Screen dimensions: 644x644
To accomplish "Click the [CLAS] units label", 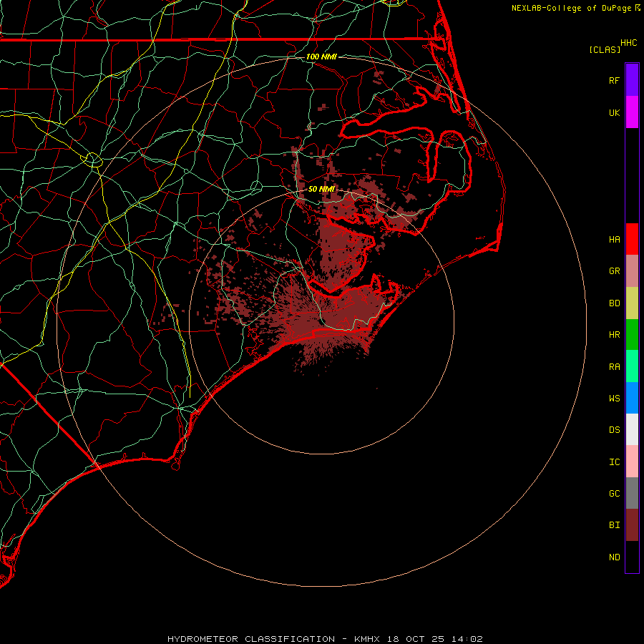I will [x=605, y=49].
